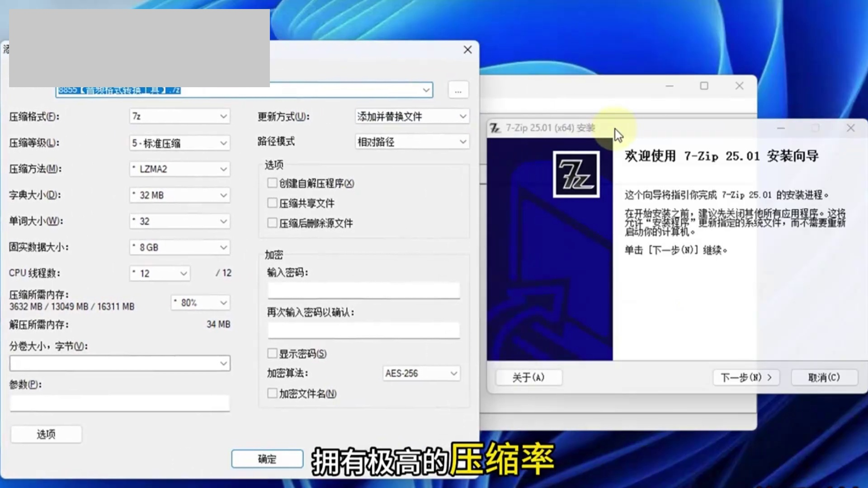Screen dimensions: 868x488
Task: Click the 输入密码 password field
Action: (x=363, y=291)
